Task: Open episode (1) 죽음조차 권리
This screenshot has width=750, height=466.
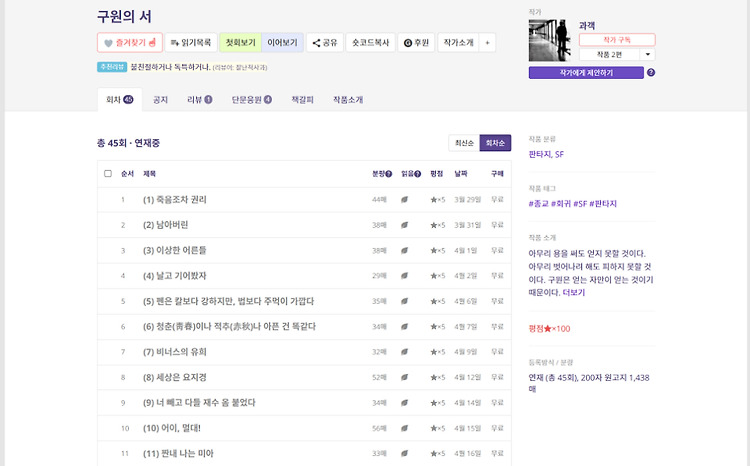Action: click(175, 200)
